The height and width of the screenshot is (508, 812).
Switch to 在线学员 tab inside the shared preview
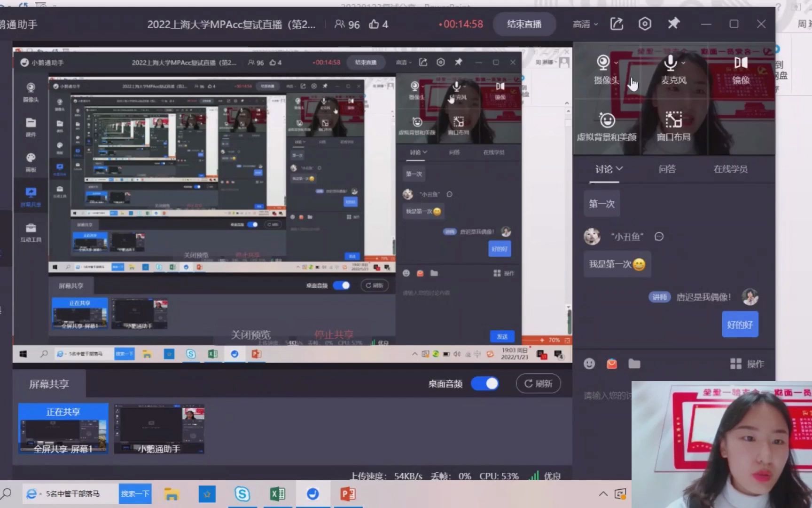point(493,152)
